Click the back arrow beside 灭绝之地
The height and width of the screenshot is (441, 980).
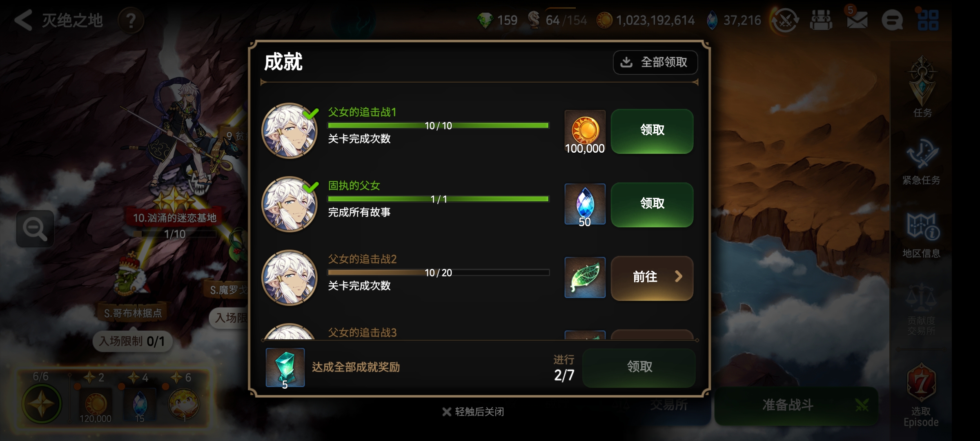tap(23, 20)
